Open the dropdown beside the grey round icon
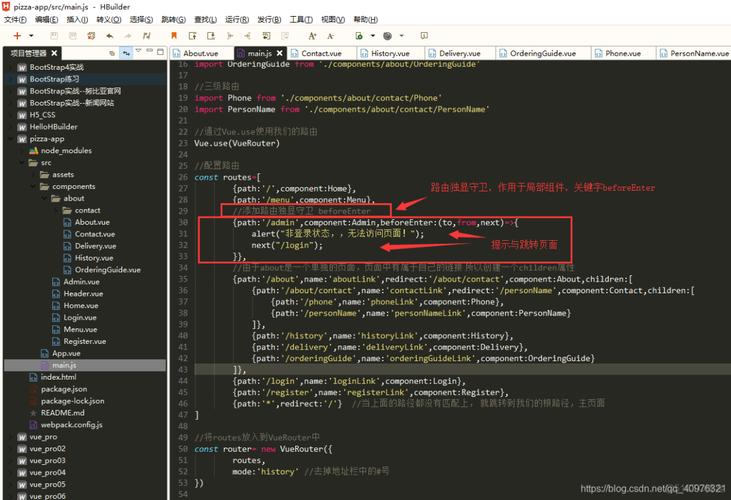The height and width of the screenshot is (500, 731). point(401,35)
